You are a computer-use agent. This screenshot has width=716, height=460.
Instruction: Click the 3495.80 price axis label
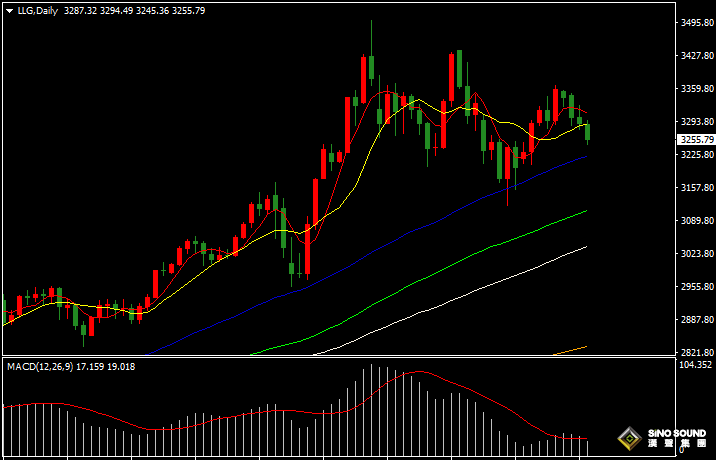(x=694, y=23)
